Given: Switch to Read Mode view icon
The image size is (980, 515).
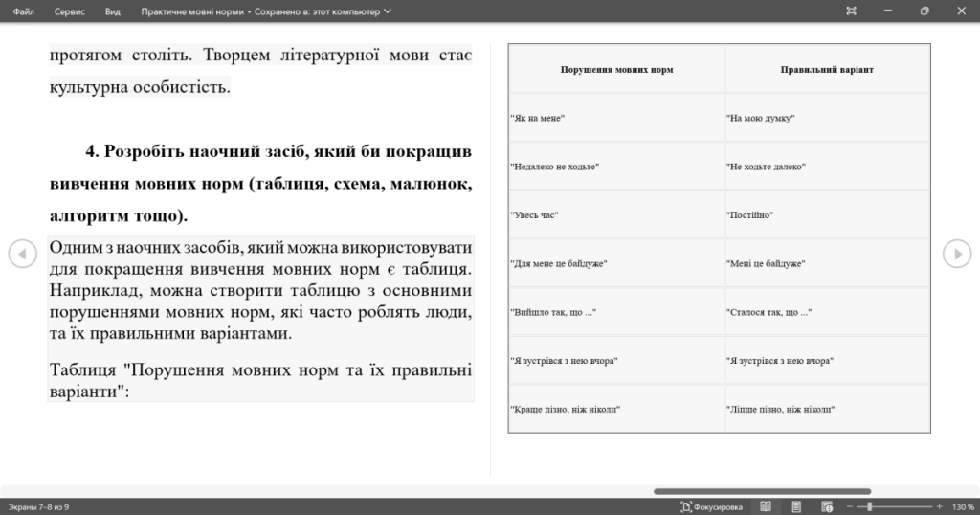Looking at the screenshot, I should point(766,507).
